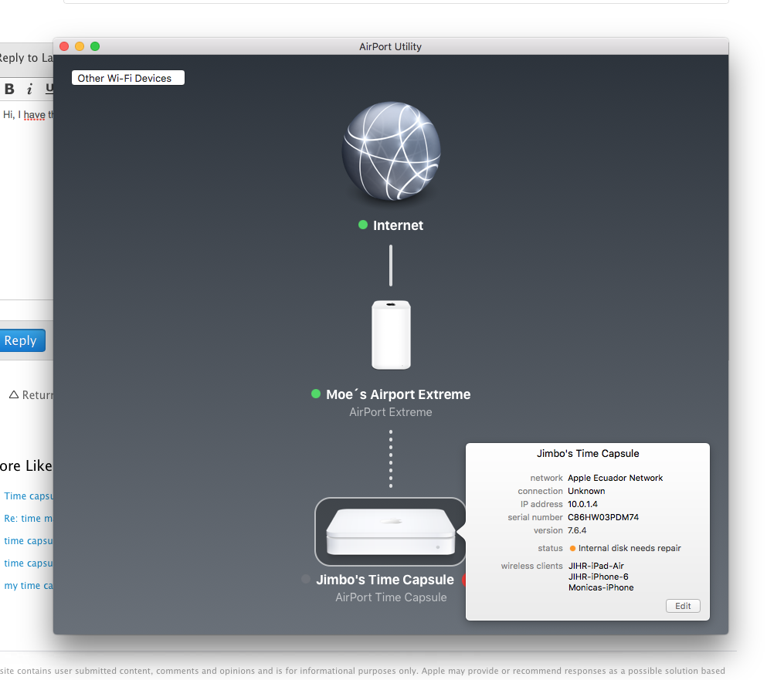Toggle italic in the reply editor behind
The image size is (784, 680).
click(29, 89)
